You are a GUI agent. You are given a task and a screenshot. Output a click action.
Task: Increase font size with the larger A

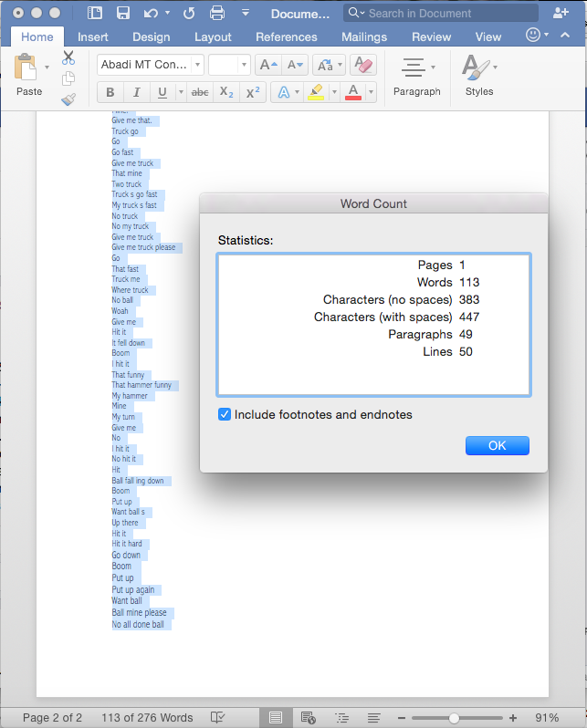(268, 65)
